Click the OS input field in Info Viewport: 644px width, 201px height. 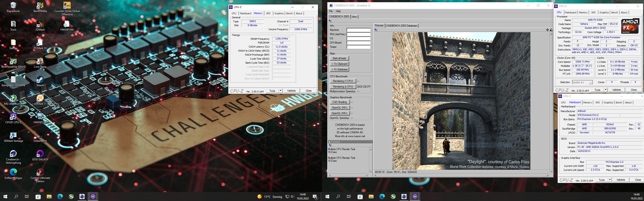[358, 38]
